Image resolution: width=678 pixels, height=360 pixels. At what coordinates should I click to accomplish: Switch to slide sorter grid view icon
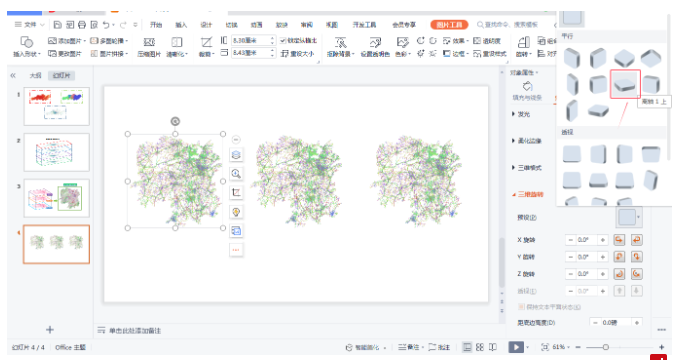(x=480, y=347)
